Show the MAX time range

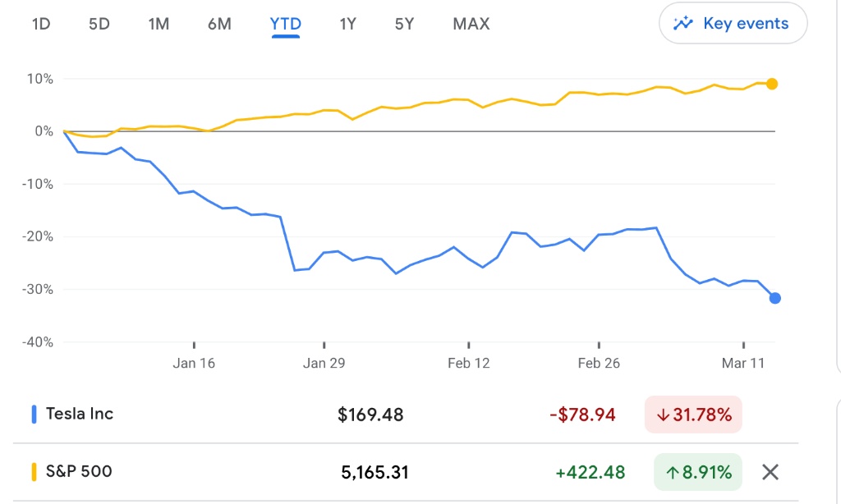(471, 24)
